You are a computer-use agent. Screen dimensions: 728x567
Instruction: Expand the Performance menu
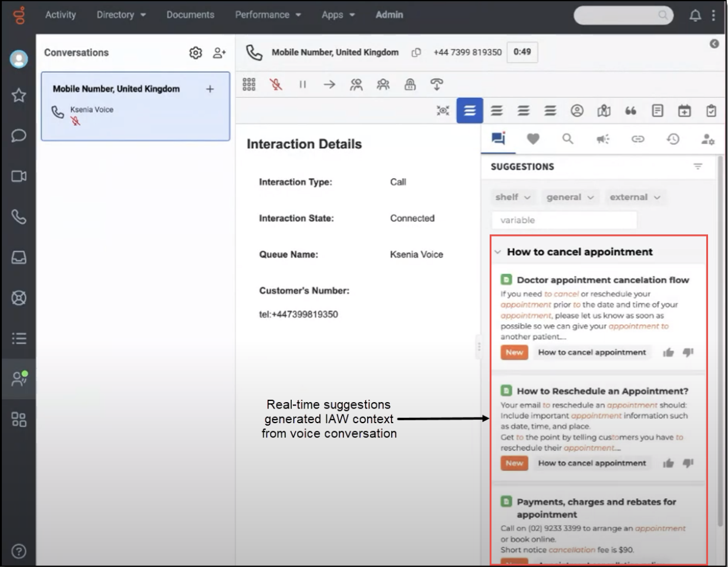[x=268, y=15]
